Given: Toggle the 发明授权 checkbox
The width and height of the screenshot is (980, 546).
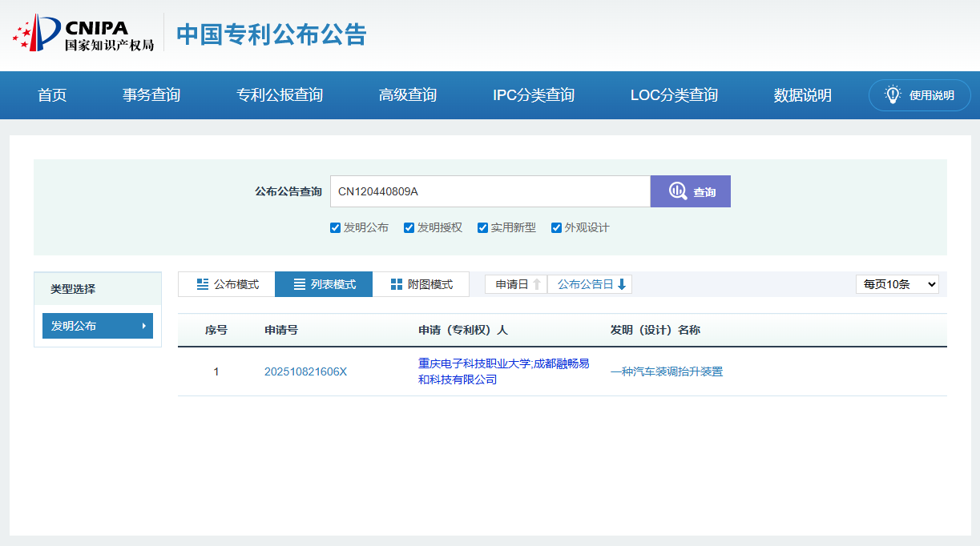Looking at the screenshot, I should click(409, 227).
